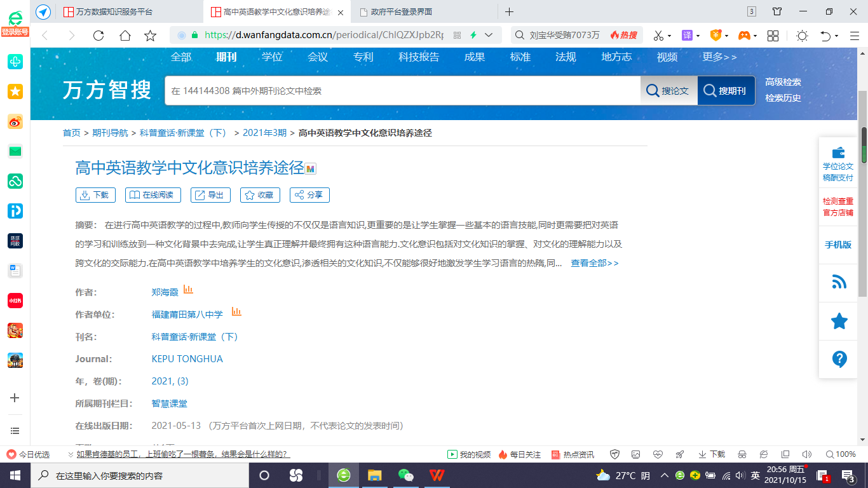Open chart icon beside 福建莆田第八中学

pyautogui.click(x=236, y=312)
